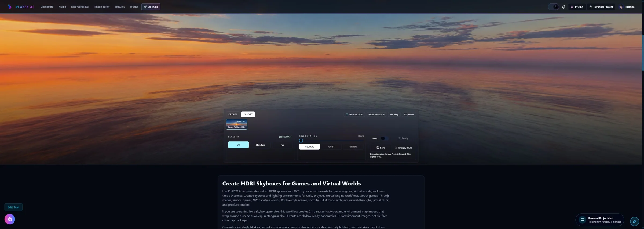Set Seam Fix to Off
The height and width of the screenshot is (229, 644).
tap(238, 145)
